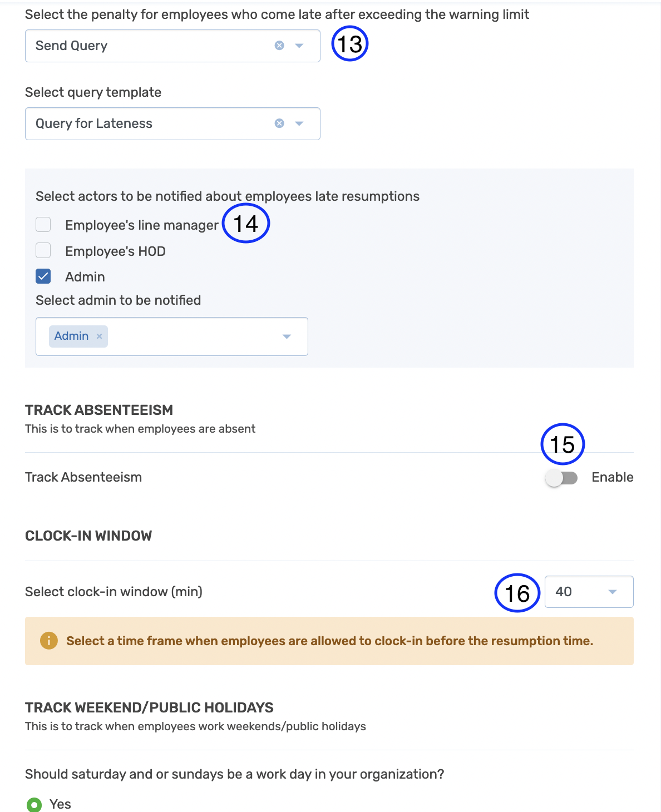Open the clock-in window minutes dropdown

point(613,592)
